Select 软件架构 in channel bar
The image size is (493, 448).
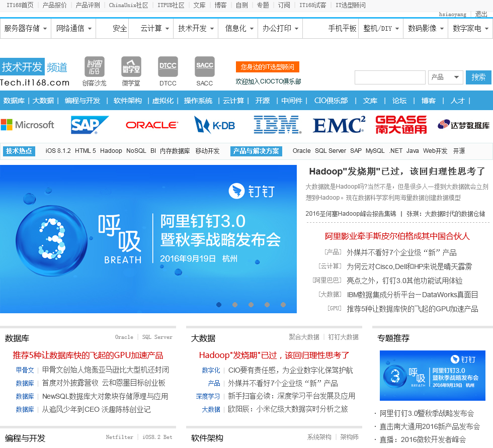point(127,101)
